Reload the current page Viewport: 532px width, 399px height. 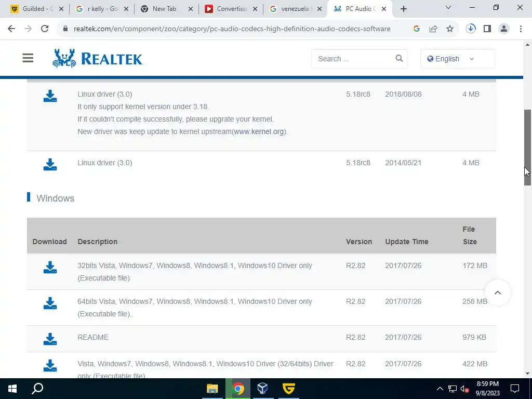pos(45,29)
